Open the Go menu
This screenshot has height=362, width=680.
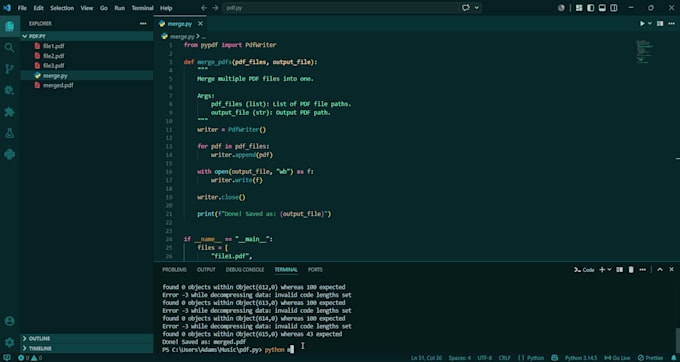click(x=104, y=8)
